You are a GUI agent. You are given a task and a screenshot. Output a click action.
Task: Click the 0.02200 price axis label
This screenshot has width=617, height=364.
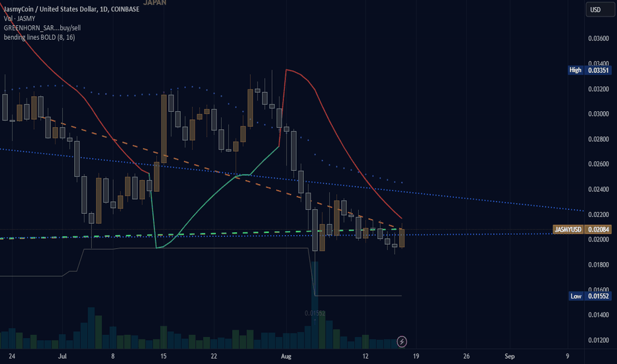click(x=598, y=214)
